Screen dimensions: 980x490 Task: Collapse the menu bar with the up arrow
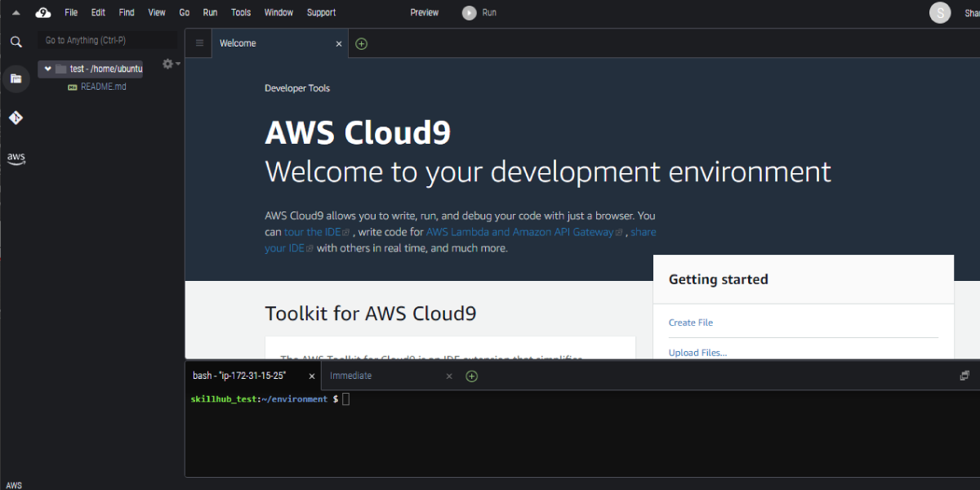pos(16,12)
